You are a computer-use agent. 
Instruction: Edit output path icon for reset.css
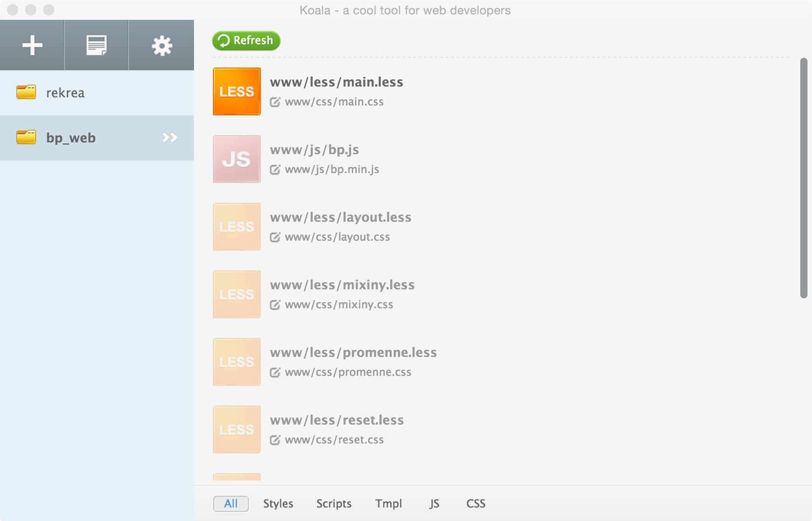click(275, 440)
